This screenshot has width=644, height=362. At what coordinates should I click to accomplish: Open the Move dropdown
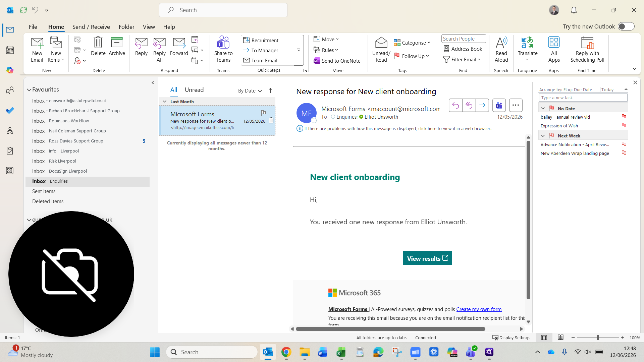(326, 40)
